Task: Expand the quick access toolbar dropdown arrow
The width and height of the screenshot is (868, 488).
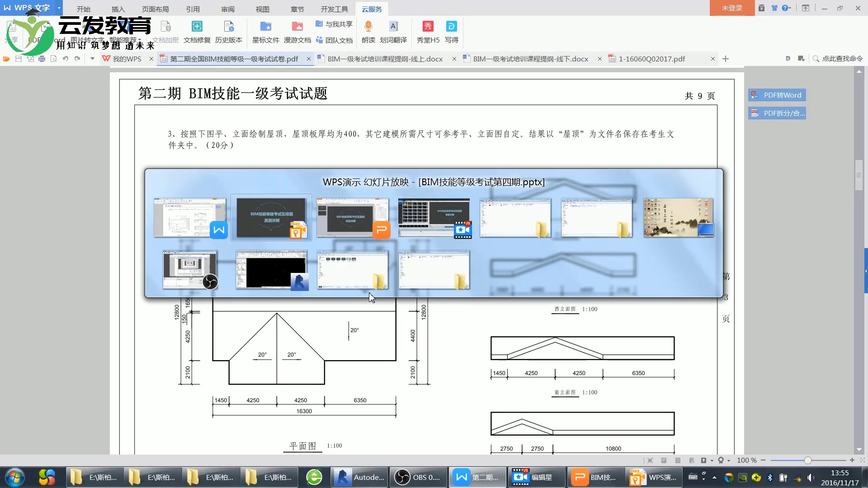Action: [92, 59]
